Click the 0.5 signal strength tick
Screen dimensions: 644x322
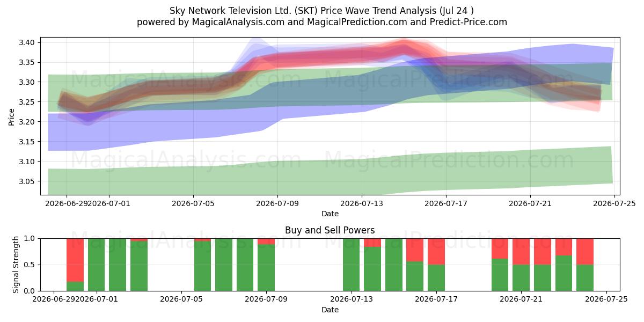tap(30, 265)
